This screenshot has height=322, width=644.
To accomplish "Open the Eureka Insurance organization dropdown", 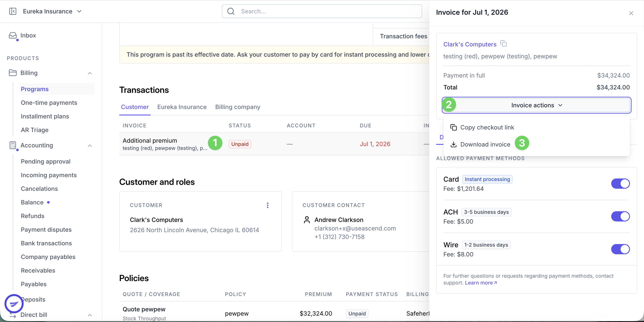I will (52, 11).
